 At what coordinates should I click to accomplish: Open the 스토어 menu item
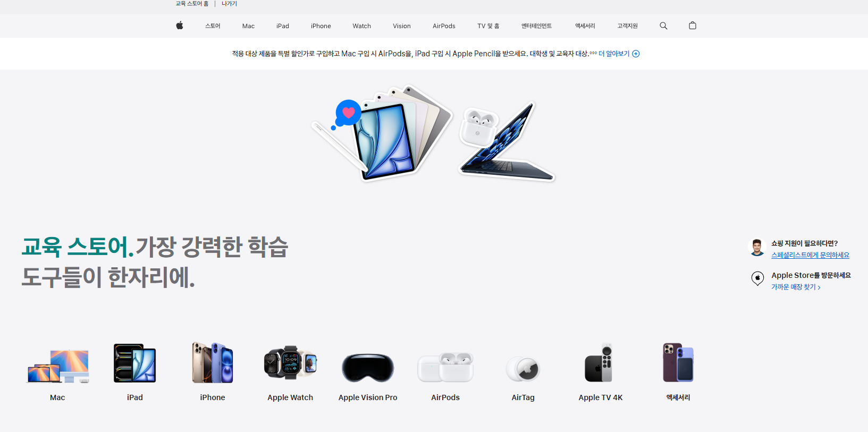pos(213,26)
